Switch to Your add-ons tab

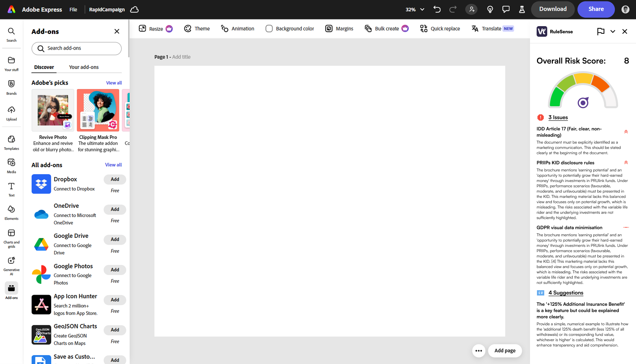point(84,67)
